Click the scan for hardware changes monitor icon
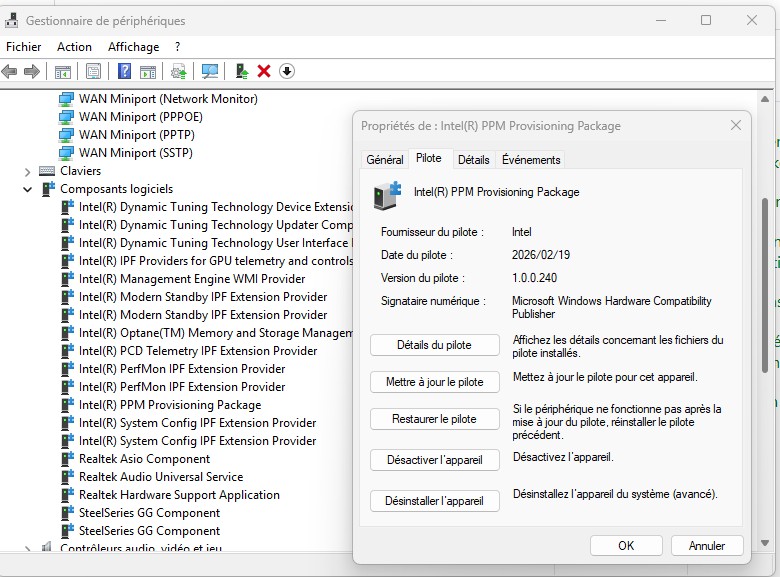This screenshot has width=780, height=577. [x=210, y=71]
